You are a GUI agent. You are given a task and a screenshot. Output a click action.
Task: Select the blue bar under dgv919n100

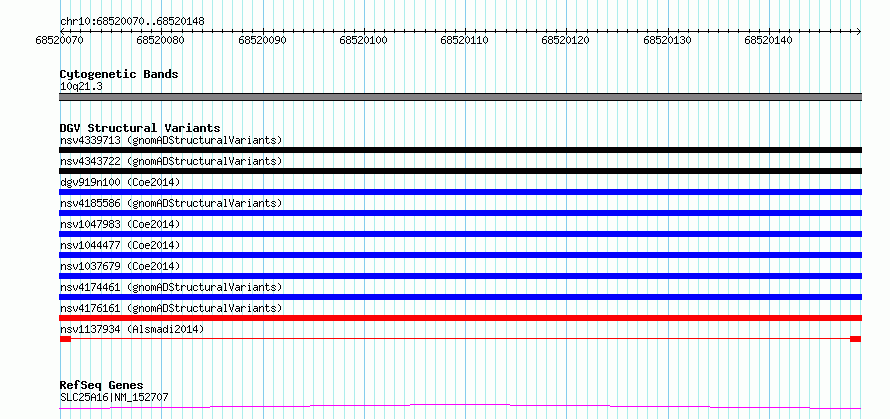pyautogui.click(x=460, y=192)
